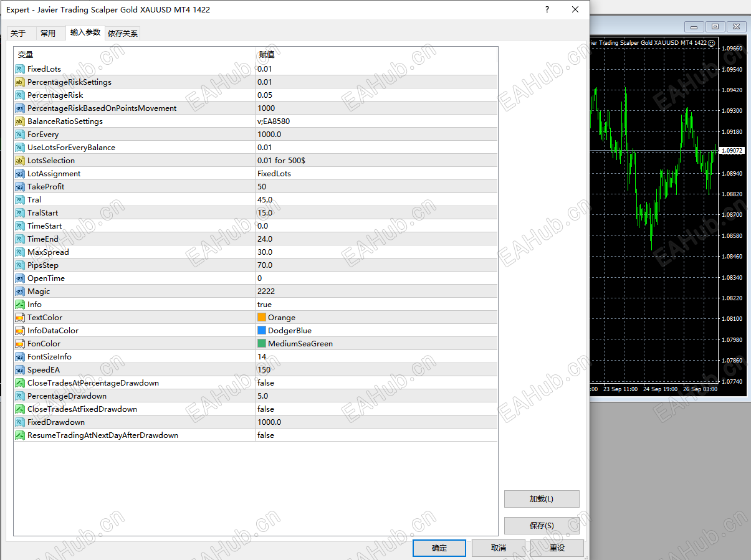Restore the chart window behind the dialog
Screen dimensions: 751x560
click(715, 27)
